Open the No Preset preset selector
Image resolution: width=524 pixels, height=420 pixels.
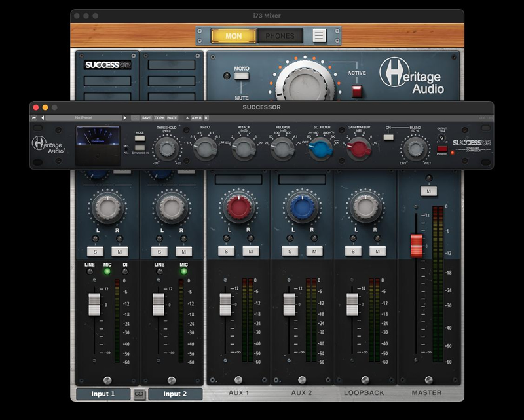[84, 118]
